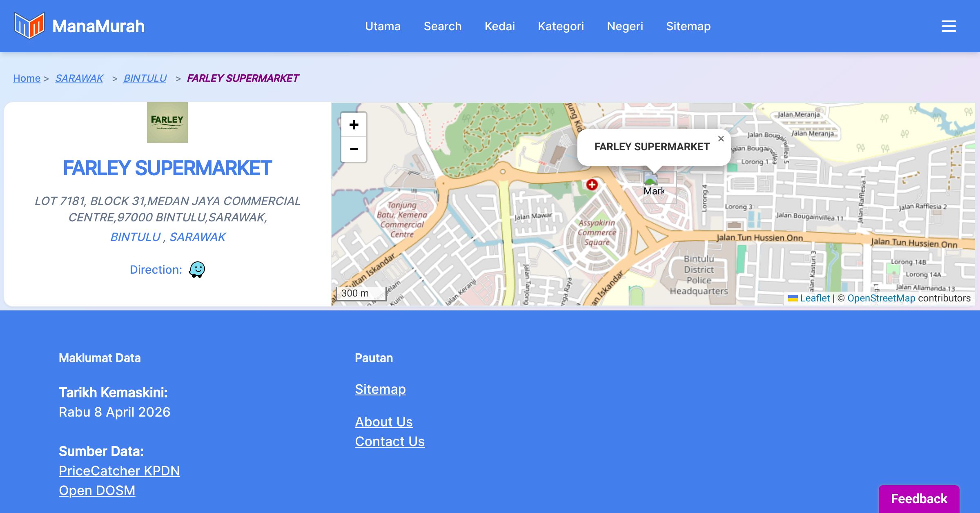Open the Kedai nav item

pyautogui.click(x=499, y=26)
